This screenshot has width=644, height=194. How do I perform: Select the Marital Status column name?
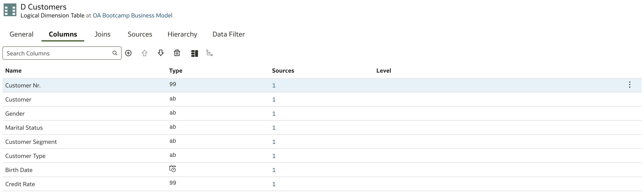(x=24, y=128)
